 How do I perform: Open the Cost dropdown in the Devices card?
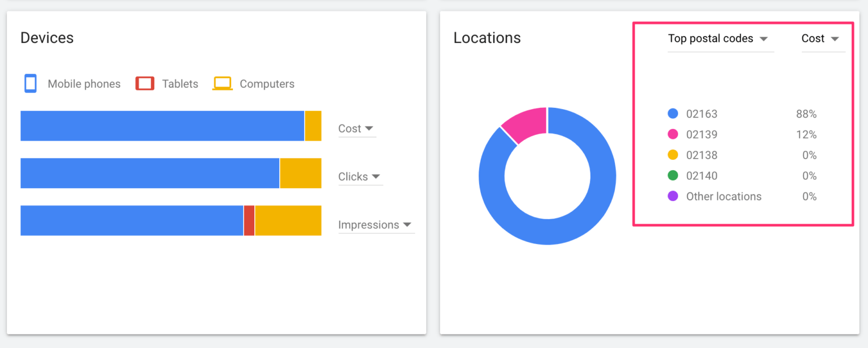tap(357, 128)
